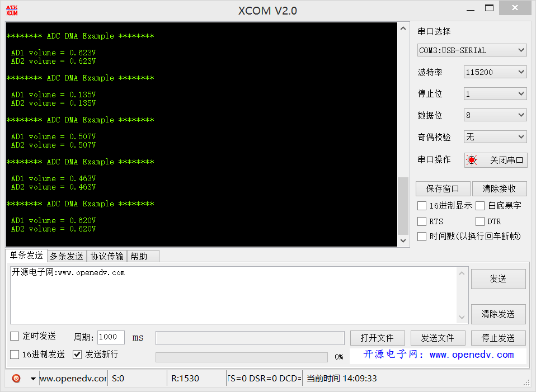This screenshot has width=536, height=392.
Task: Switch to the 协议传输 tab
Action: (x=107, y=256)
